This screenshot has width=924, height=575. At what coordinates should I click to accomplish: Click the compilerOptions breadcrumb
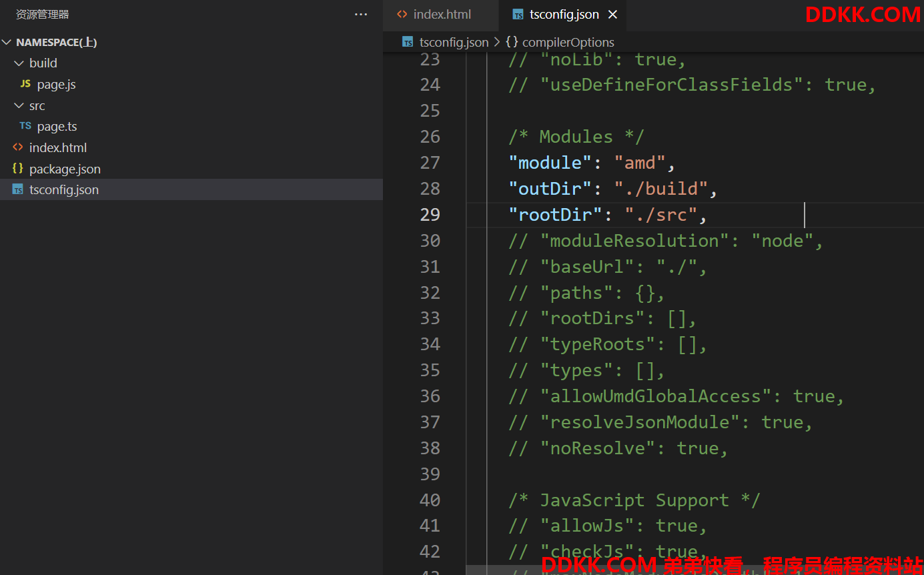(568, 42)
